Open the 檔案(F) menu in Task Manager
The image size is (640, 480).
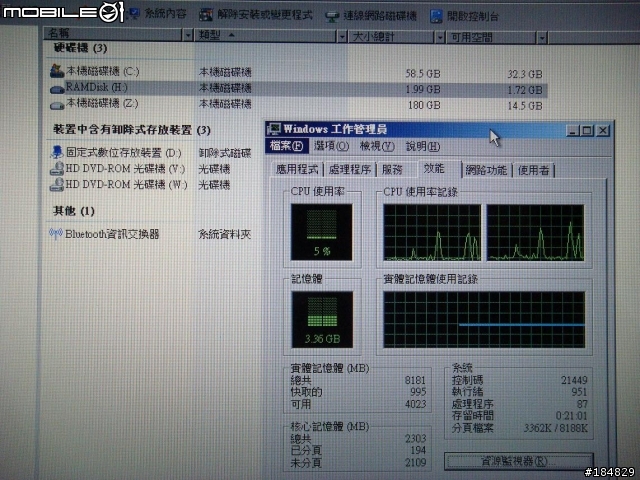click(x=286, y=146)
